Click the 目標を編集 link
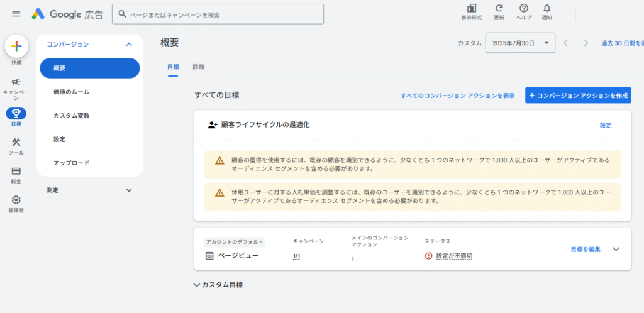644x313 pixels. [586, 249]
